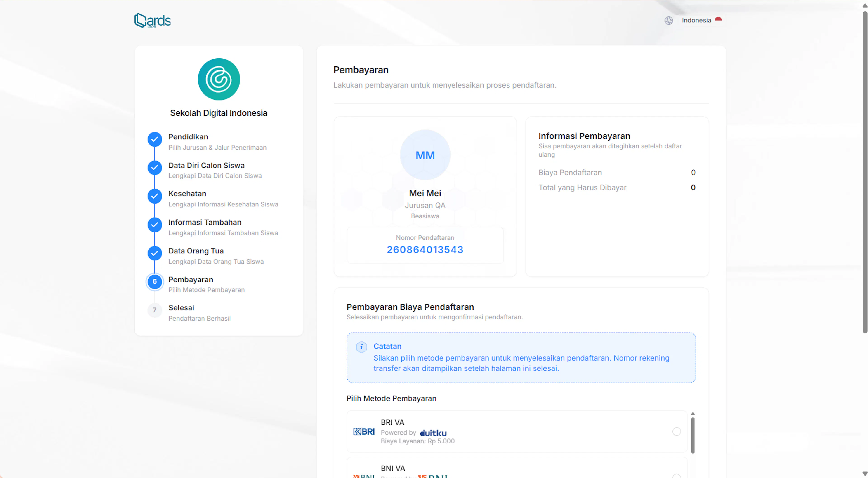This screenshot has height=478, width=868.
Task: Click the Sekolah Digital Indonesia school name
Action: pyautogui.click(x=219, y=113)
